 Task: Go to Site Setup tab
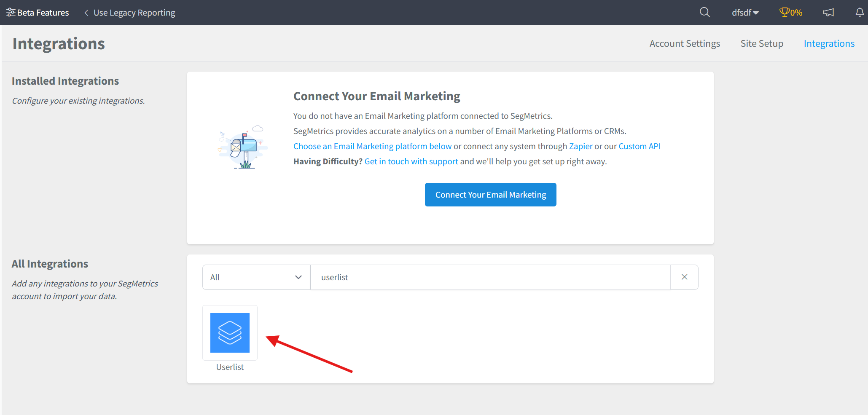(x=762, y=43)
